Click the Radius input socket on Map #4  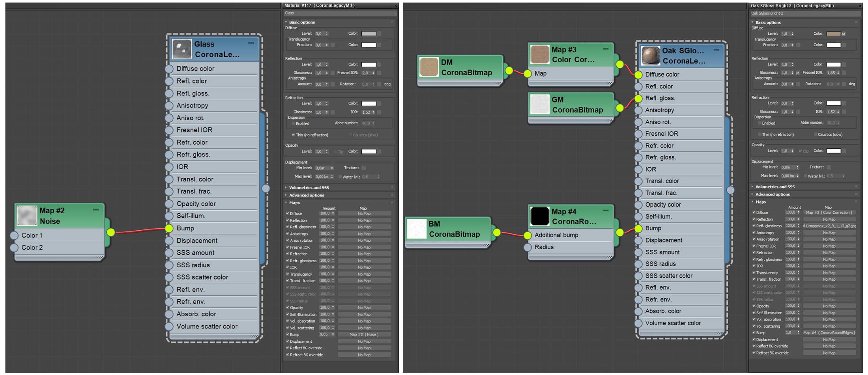coord(528,247)
